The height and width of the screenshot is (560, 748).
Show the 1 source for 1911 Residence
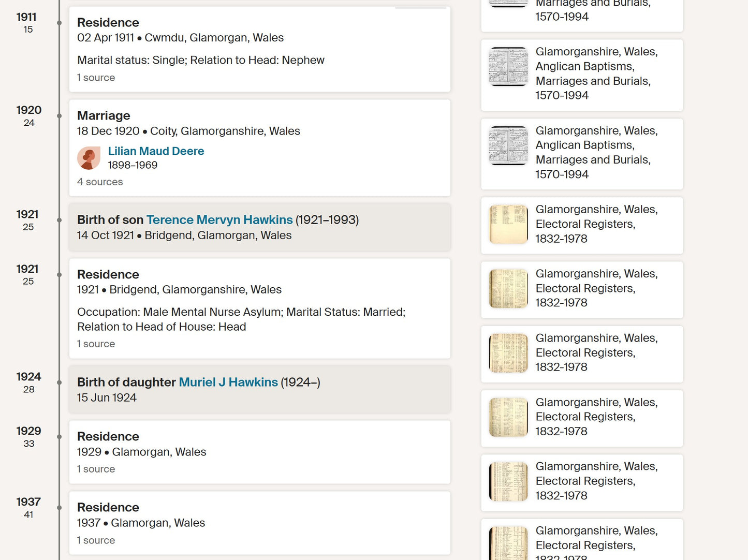point(96,78)
